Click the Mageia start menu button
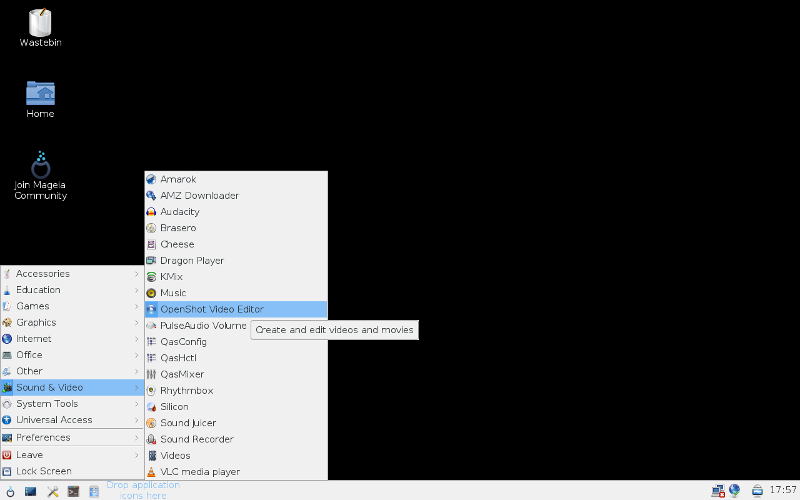The height and width of the screenshot is (500, 800). click(10, 491)
